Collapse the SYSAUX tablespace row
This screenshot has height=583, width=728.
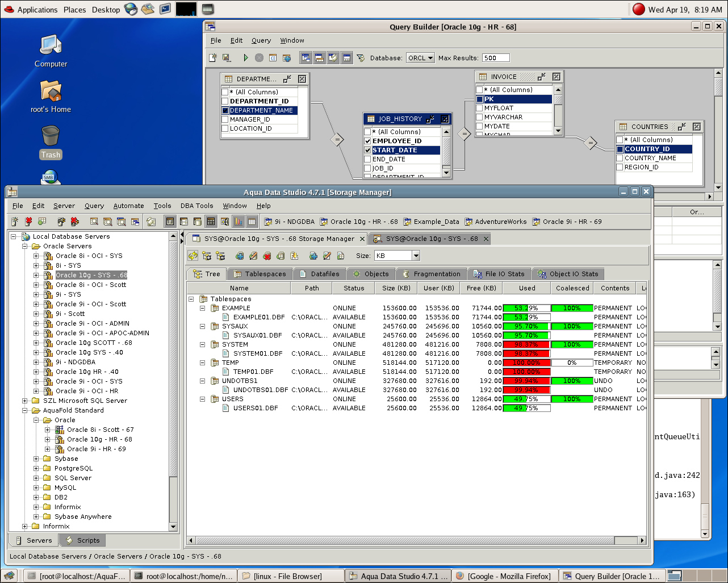[202, 326]
